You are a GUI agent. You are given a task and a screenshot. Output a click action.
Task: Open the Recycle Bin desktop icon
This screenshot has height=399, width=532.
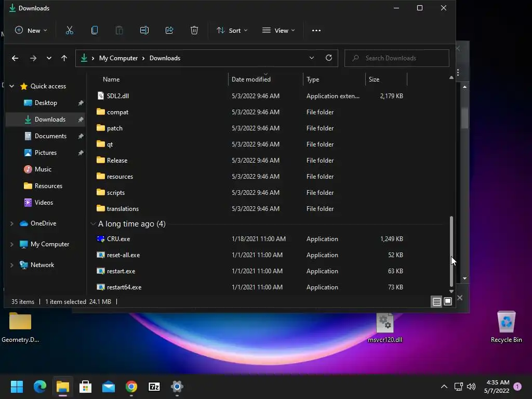pyautogui.click(x=506, y=327)
